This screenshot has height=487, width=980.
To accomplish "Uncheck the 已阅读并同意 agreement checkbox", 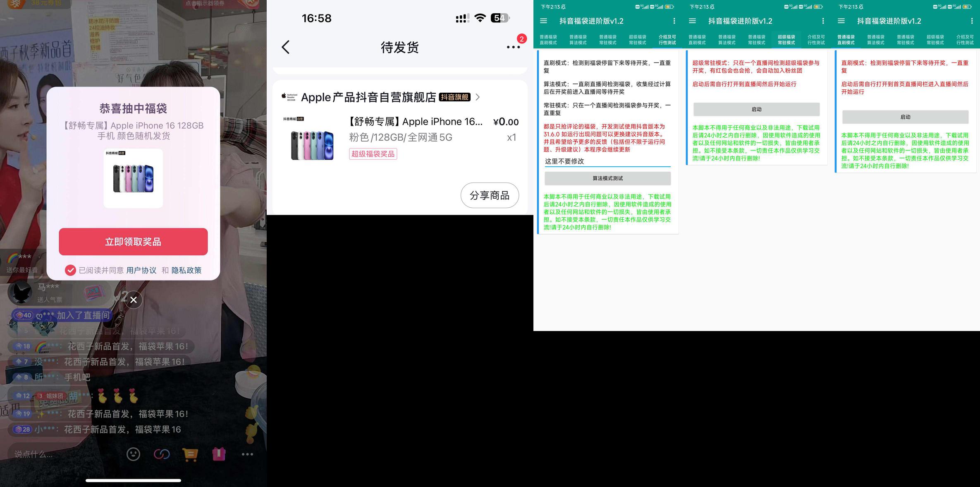I will click(x=70, y=270).
